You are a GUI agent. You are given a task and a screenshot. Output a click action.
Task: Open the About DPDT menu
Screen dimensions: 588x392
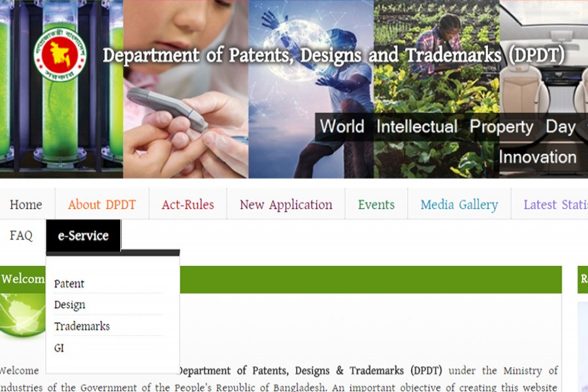click(102, 204)
